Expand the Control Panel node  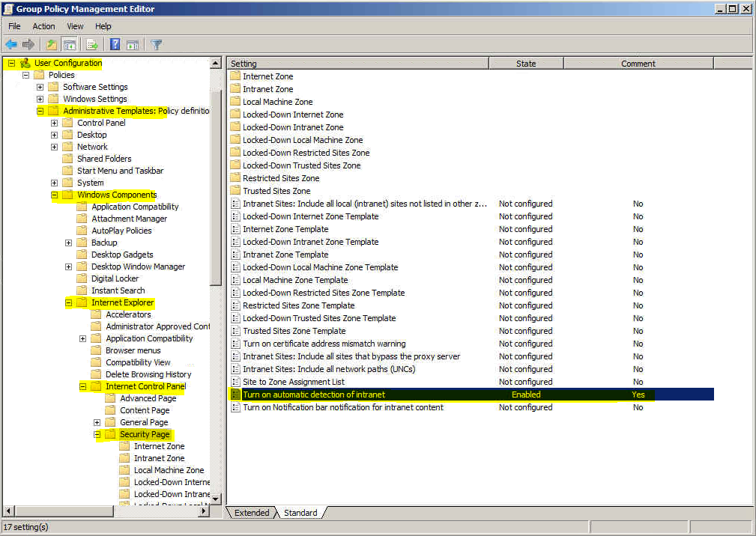[x=55, y=124]
